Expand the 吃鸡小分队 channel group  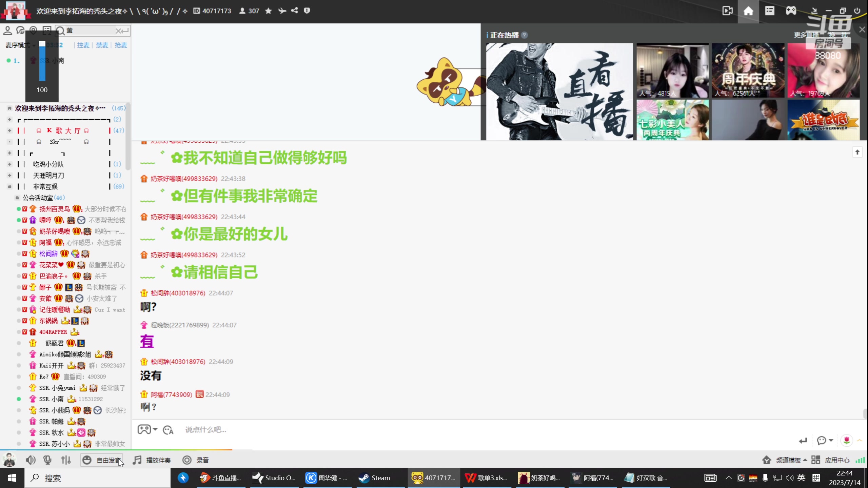(9, 164)
